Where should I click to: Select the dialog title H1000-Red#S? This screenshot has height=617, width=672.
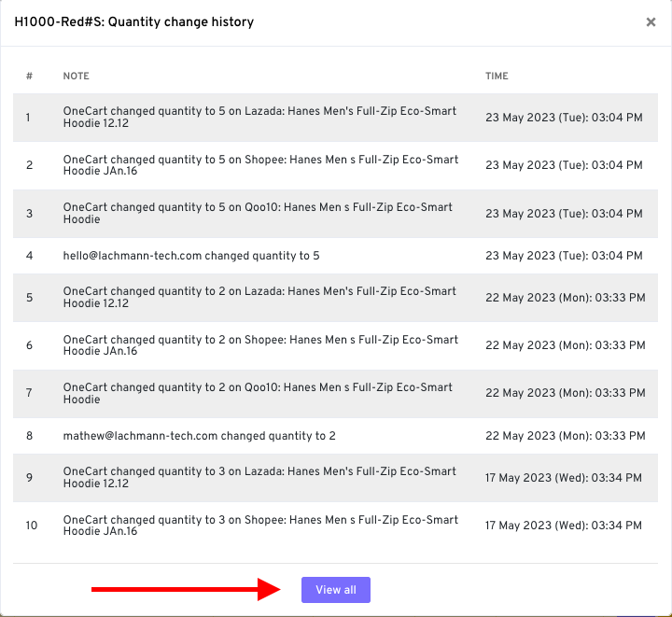pyautogui.click(x=133, y=21)
